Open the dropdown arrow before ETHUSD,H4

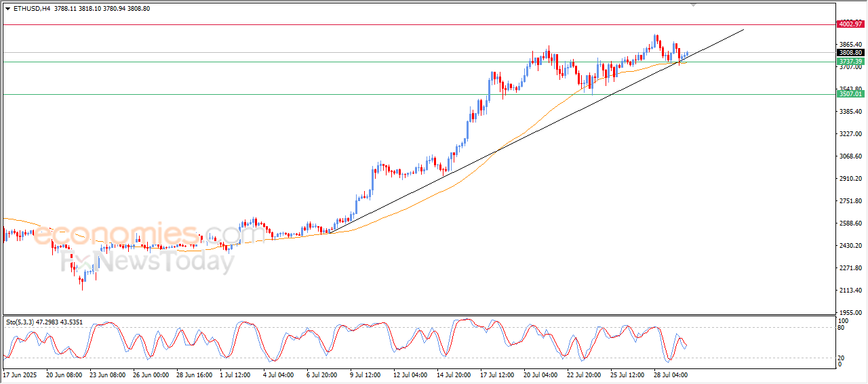point(7,9)
